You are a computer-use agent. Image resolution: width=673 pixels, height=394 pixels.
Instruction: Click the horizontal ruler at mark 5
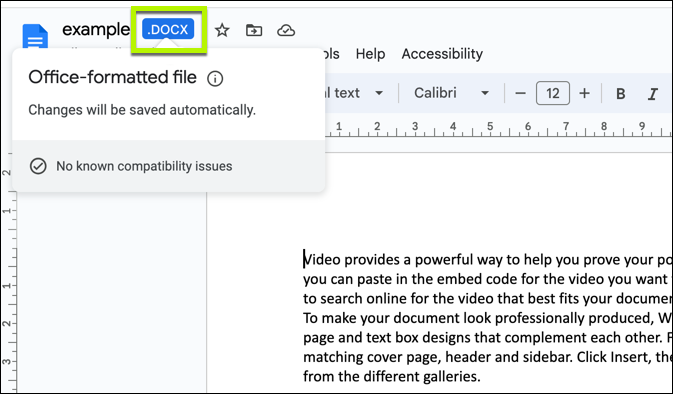coord(490,127)
